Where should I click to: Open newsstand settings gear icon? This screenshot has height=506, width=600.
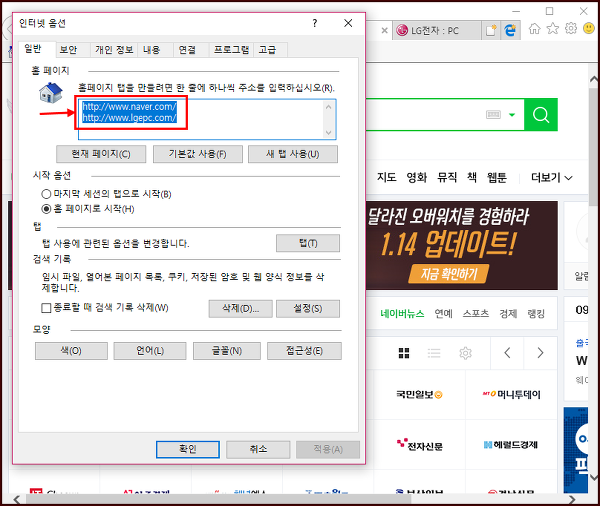pyautogui.click(x=465, y=353)
